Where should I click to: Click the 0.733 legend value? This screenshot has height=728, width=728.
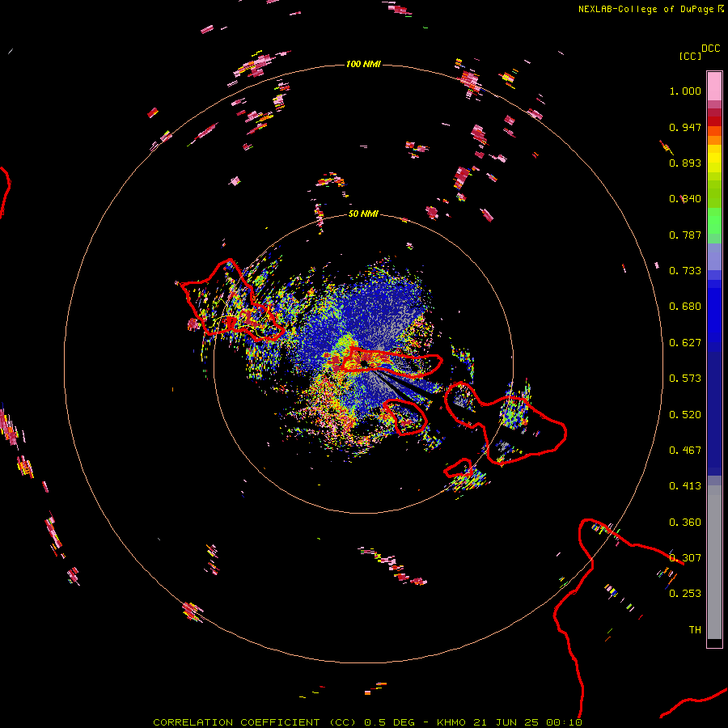685,271
